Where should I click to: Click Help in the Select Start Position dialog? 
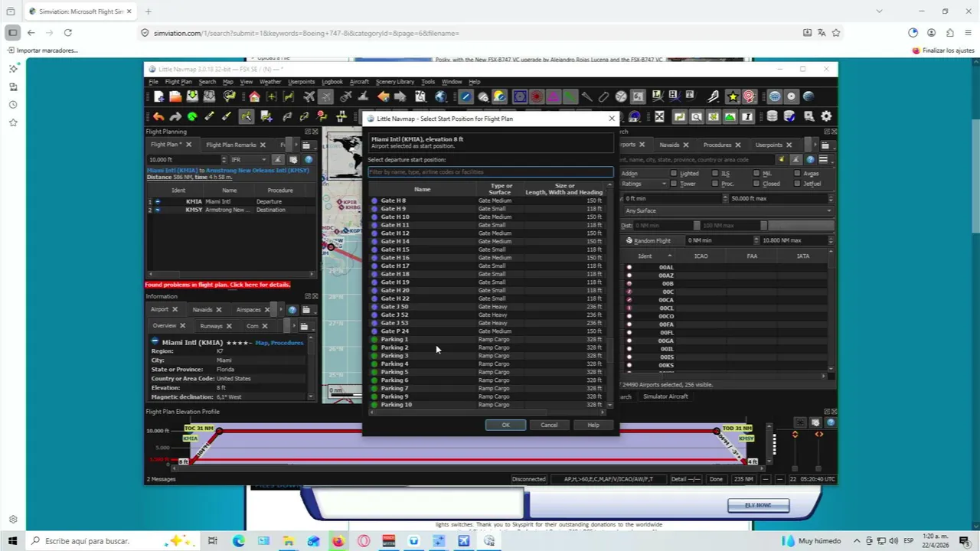pyautogui.click(x=593, y=425)
